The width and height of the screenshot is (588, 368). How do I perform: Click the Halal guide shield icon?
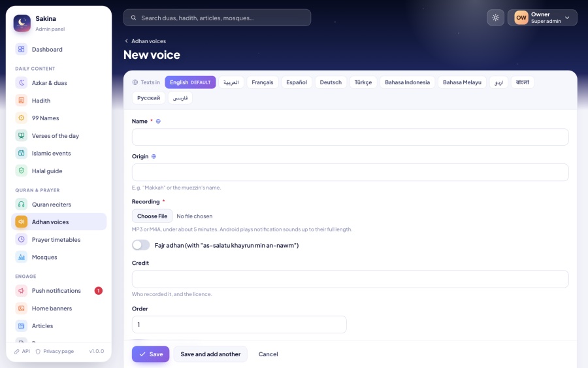(x=22, y=171)
